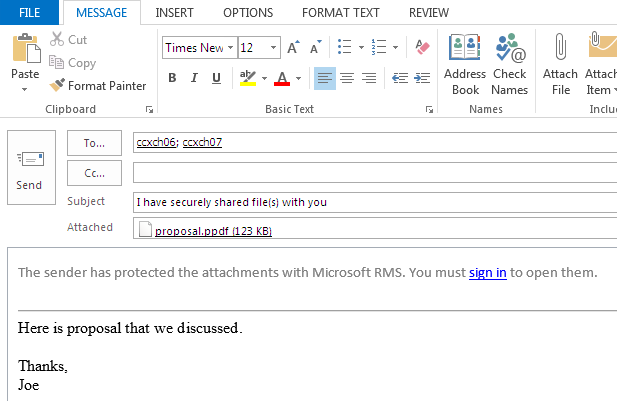This screenshot has height=401, width=617.
Task: Click Clear All Formatting eraser icon
Action: (421, 48)
